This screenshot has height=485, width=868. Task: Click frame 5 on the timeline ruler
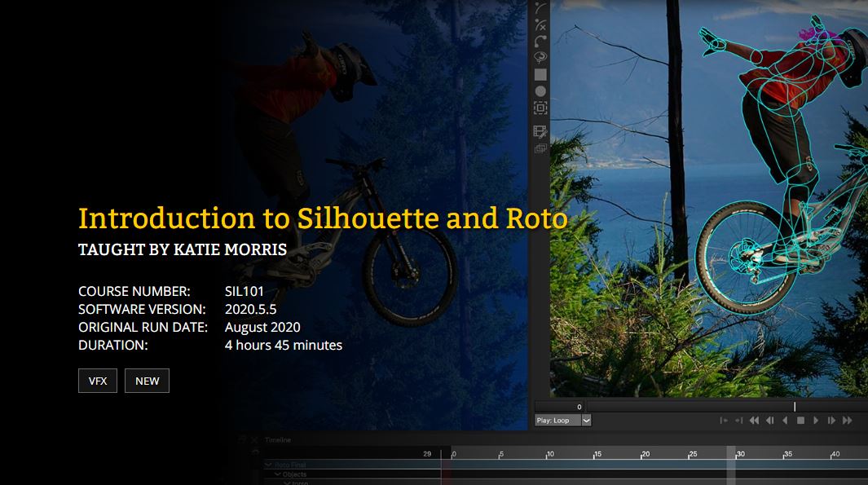click(501, 454)
